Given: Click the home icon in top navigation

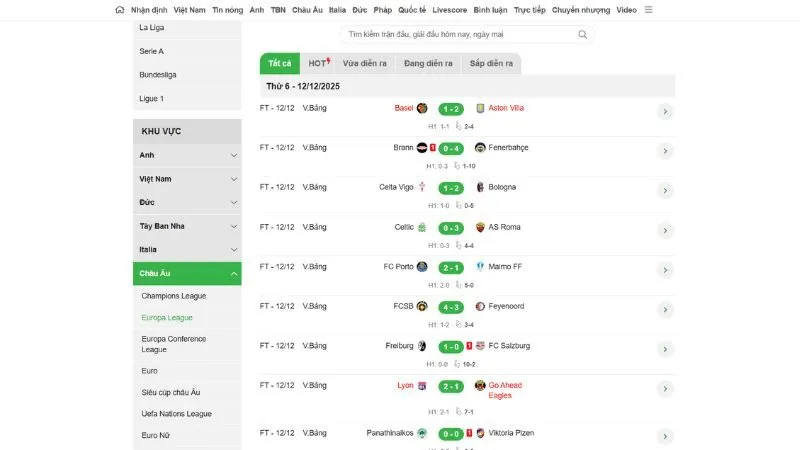Looking at the screenshot, I should click(120, 10).
